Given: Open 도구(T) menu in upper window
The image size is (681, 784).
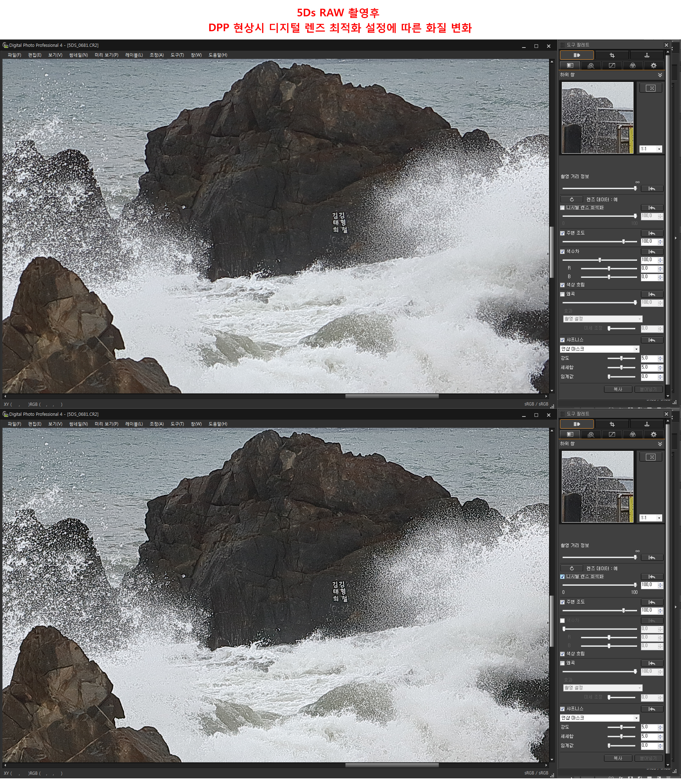Looking at the screenshot, I should (x=177, y=55).
